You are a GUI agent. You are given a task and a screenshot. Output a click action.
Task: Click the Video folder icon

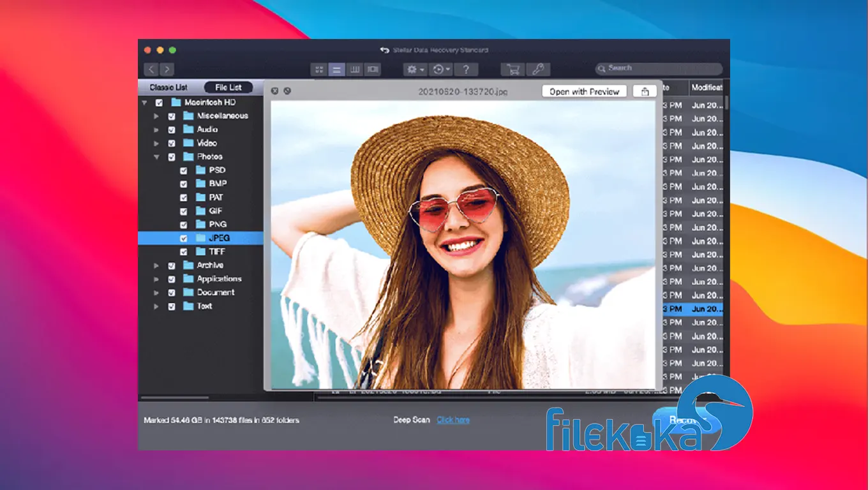coord(188,143)
